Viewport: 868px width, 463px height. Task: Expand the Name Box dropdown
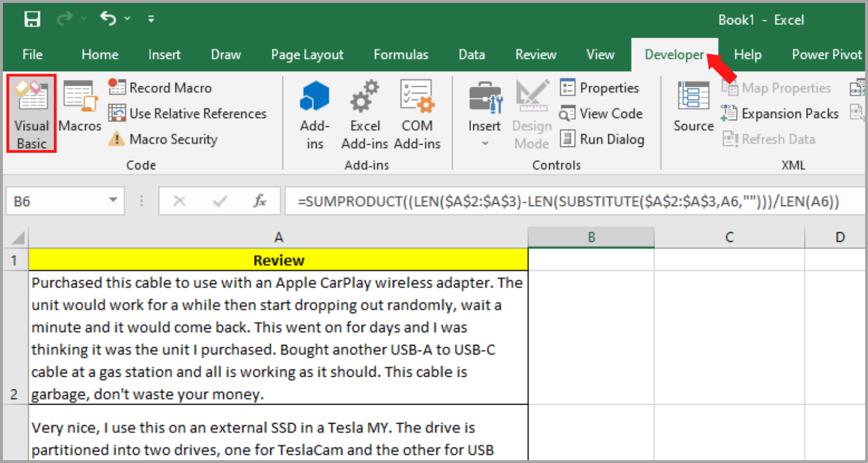[x=114, y=200]
